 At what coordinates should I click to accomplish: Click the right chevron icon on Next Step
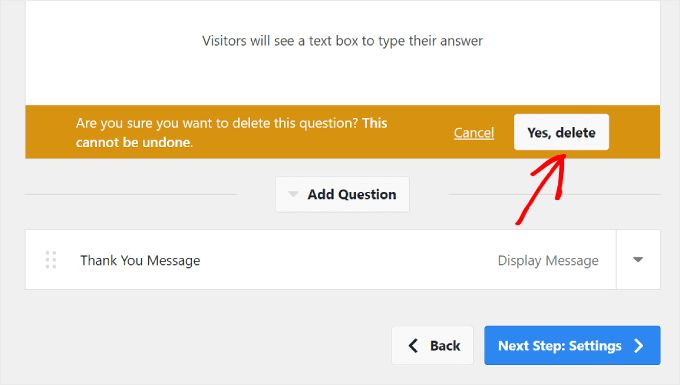(638, 346)
